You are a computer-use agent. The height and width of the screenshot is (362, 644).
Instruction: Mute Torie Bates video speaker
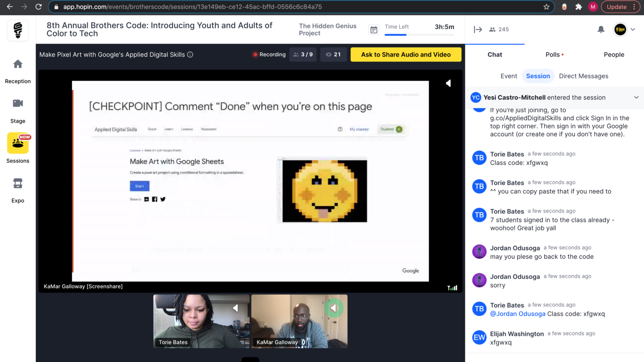pyautogui.click(x=236, y=308)
